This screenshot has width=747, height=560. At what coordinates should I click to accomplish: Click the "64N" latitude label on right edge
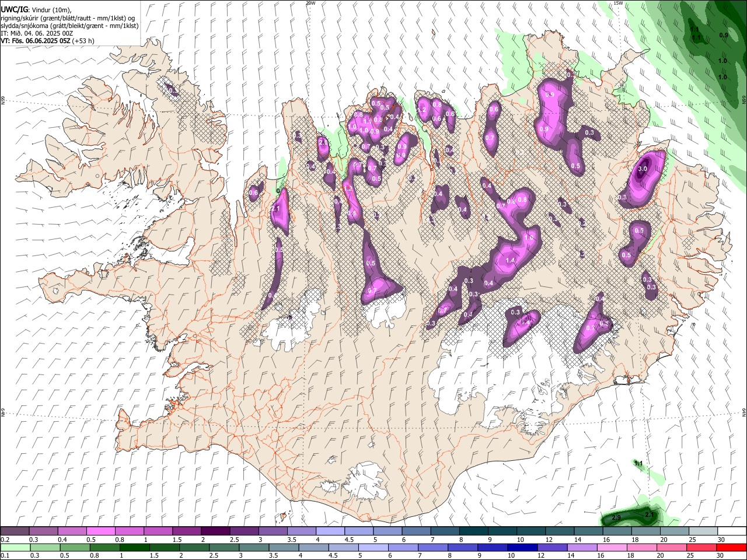point(744,411)
